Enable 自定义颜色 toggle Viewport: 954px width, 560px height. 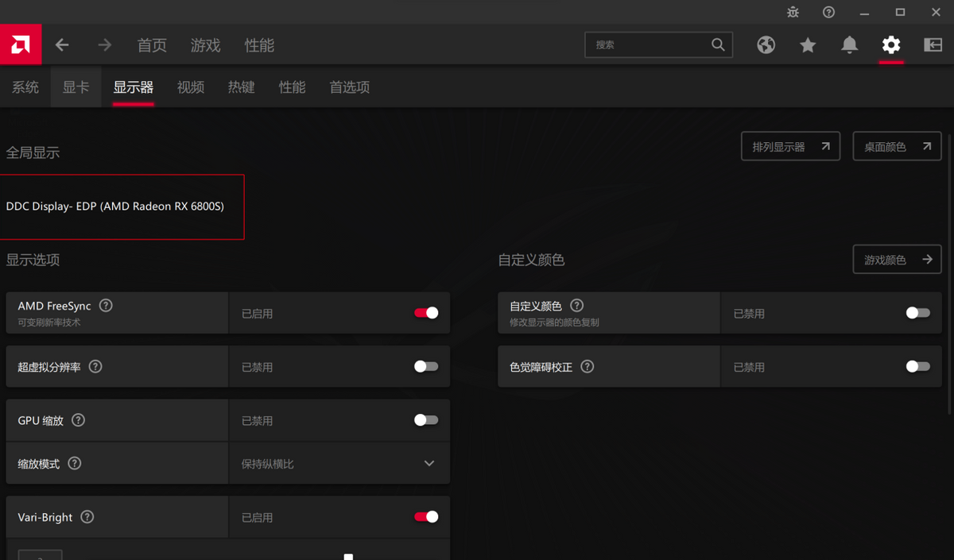point(918,313)
